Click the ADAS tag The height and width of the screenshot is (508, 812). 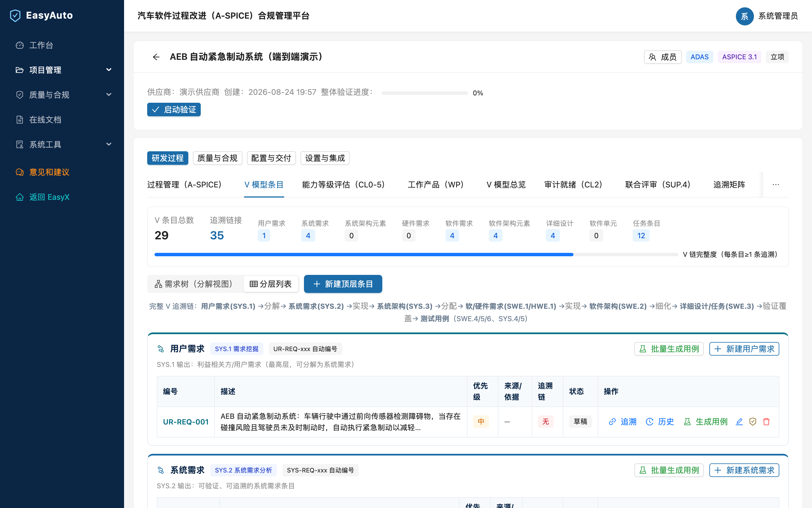coord(700,57)
